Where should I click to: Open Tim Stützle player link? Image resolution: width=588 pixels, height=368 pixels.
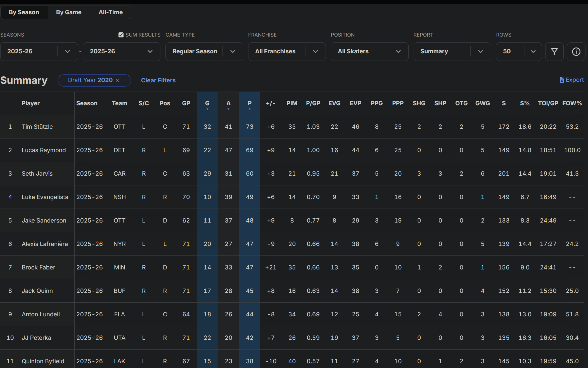[x=37, y=127]
